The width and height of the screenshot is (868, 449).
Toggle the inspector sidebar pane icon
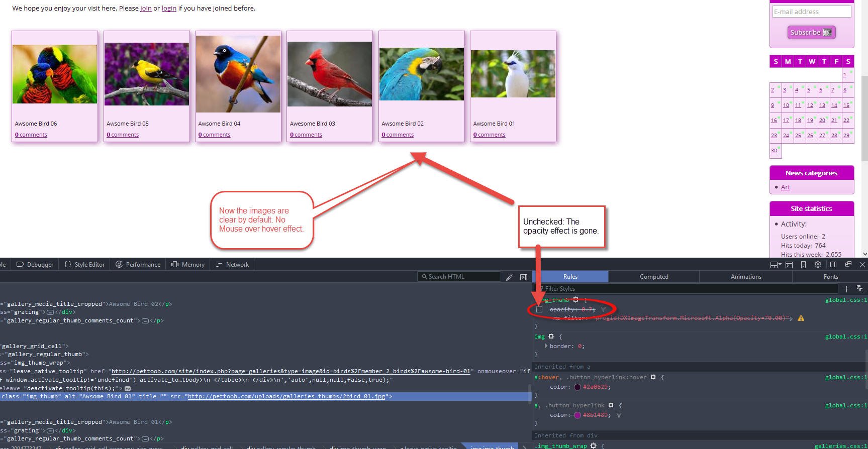(523, 277)
